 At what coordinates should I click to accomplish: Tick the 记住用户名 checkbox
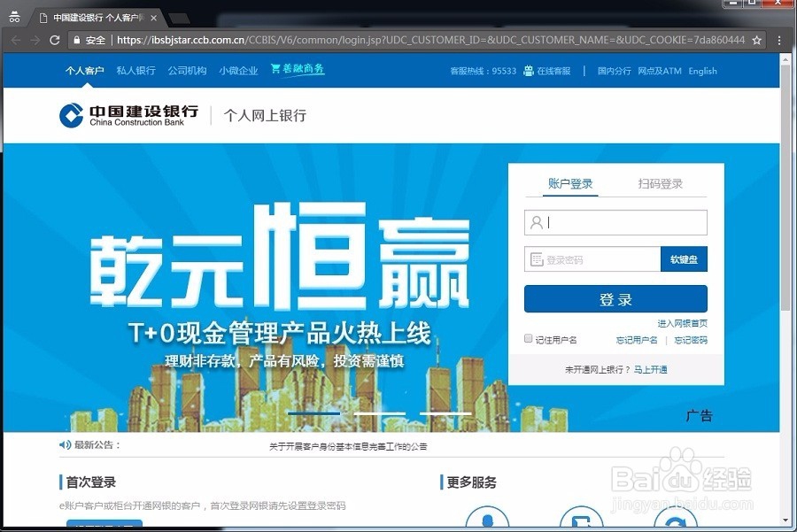pyautogui.click(x=529, y=338)
